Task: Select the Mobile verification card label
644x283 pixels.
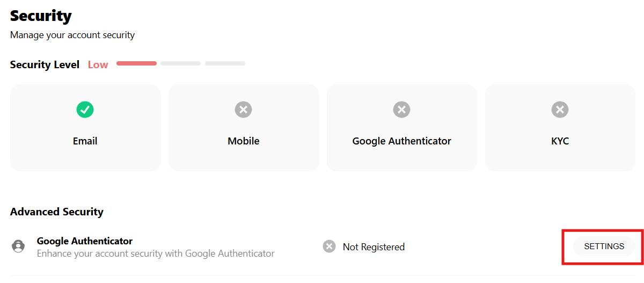Action: coord(243,141)
